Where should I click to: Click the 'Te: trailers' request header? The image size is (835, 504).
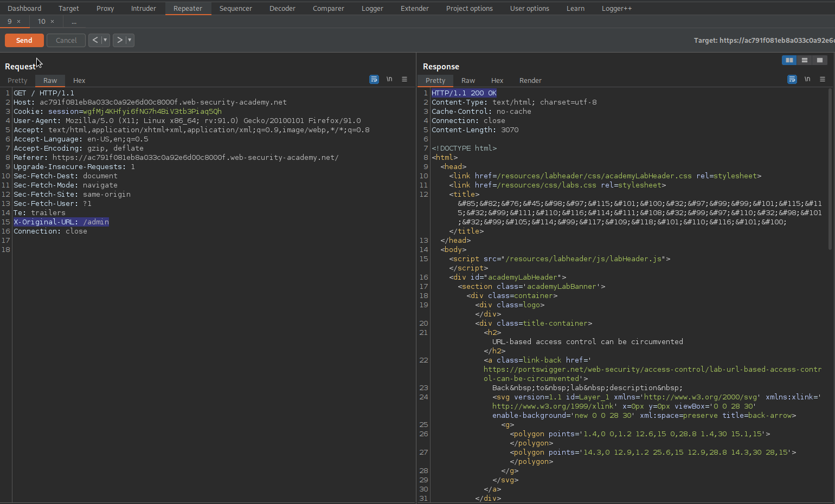pos(40,212)
